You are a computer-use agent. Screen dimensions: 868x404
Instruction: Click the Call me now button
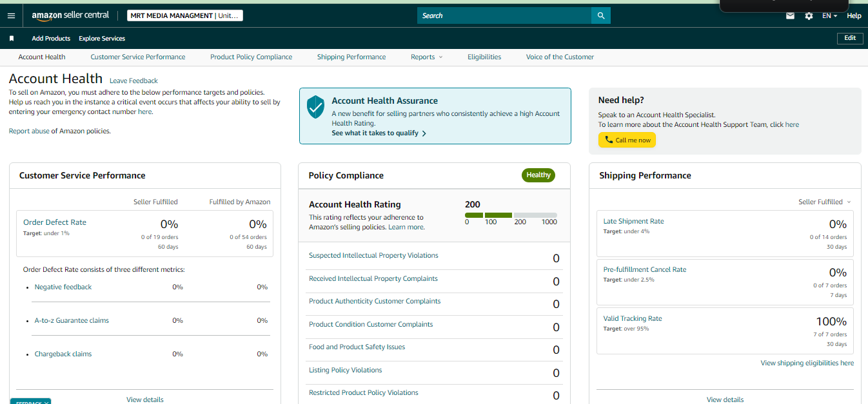click(627, 140)
